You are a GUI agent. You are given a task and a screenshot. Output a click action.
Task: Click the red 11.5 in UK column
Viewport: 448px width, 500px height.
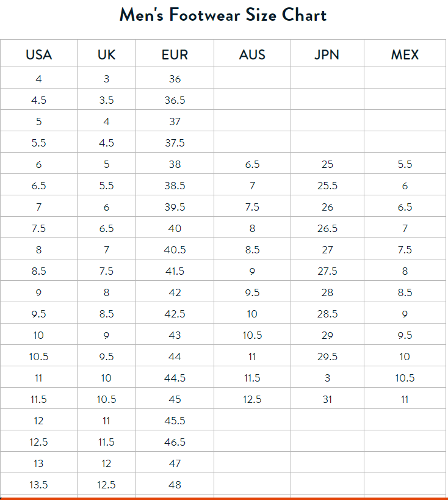pos(106,442)
